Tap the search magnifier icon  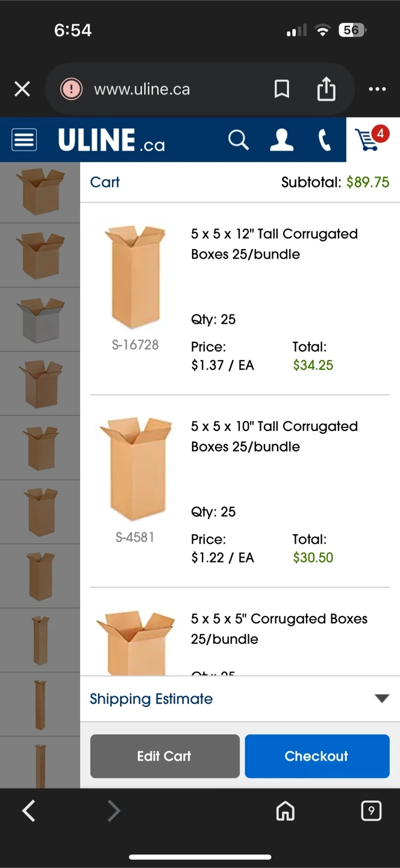239,140
